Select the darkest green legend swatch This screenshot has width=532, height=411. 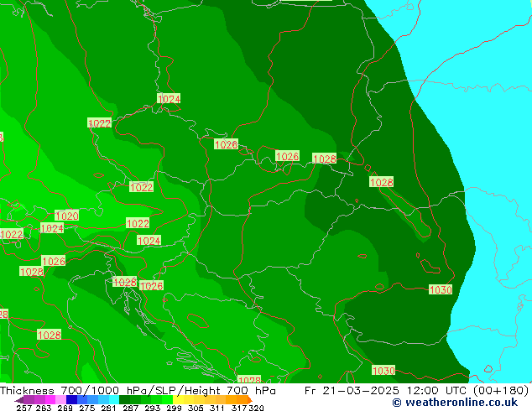point(124,400)
